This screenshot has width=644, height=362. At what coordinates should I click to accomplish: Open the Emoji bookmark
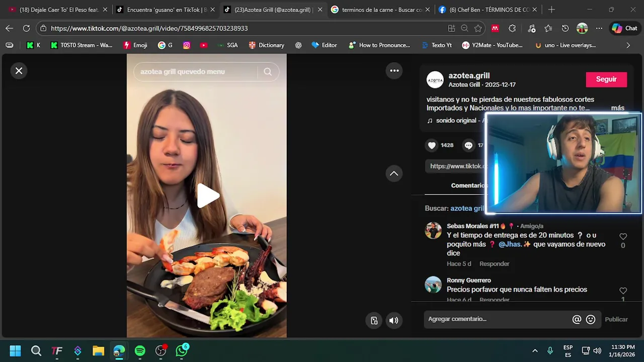pos(135,45)
